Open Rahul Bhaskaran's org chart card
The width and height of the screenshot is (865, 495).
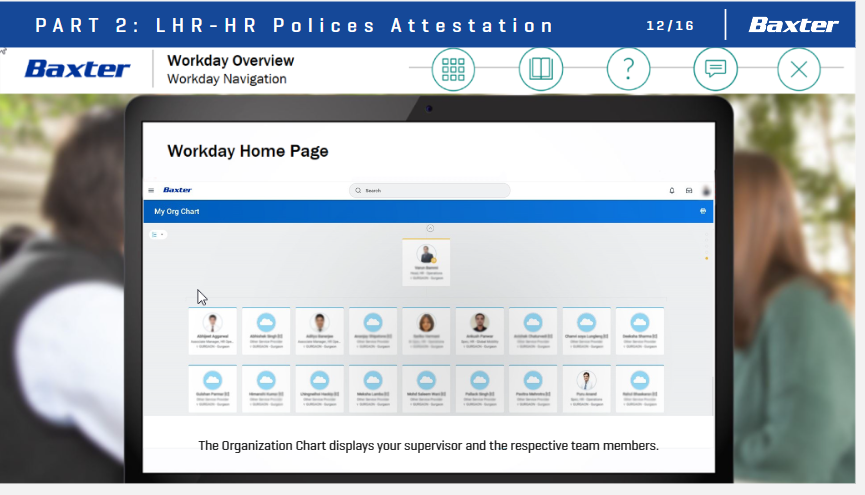[640, 389]
